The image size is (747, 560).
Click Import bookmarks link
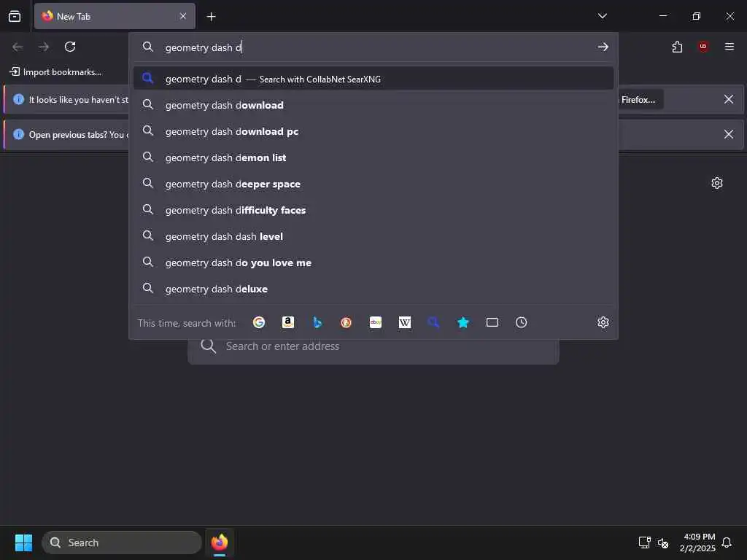coord(55,72)
